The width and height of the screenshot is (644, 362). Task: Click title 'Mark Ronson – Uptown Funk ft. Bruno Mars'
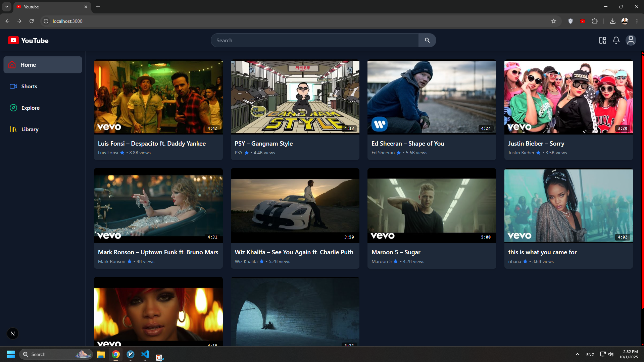click(x=158, y=252)
